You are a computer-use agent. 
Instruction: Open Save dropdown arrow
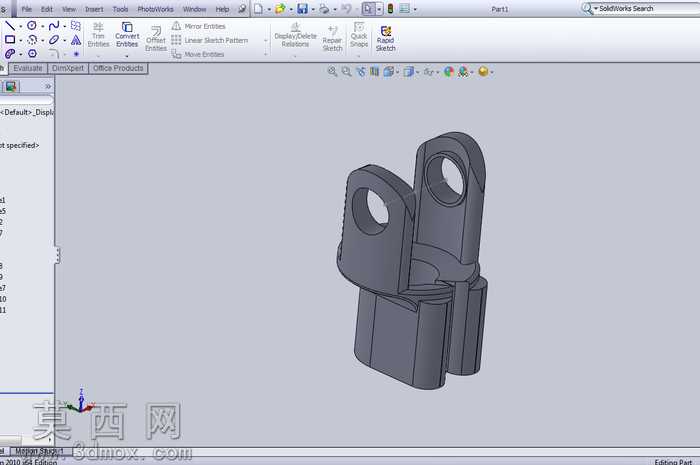pos(312,9)
